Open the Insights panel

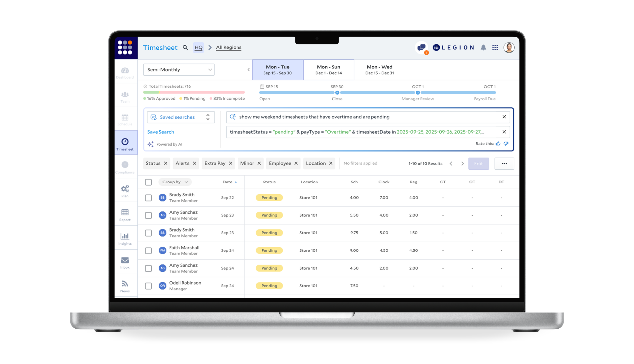[125, 237]
